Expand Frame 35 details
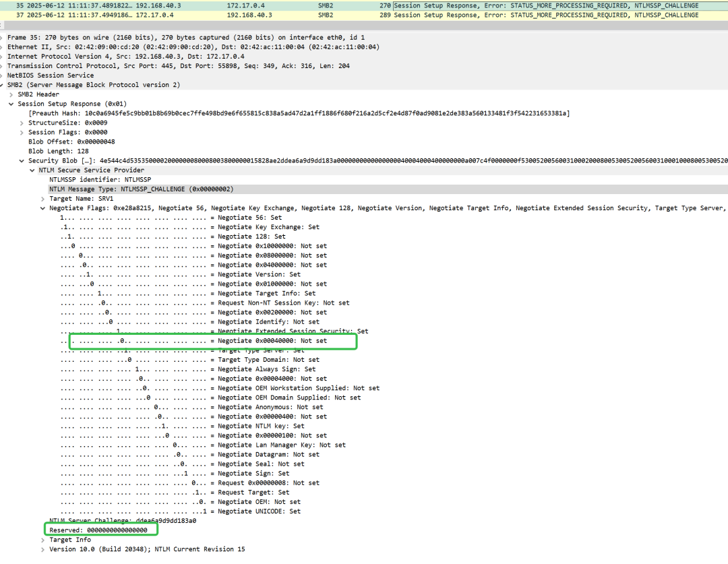Image resolution: width=728 pixels, height=564 pixels. click(2, 38)
